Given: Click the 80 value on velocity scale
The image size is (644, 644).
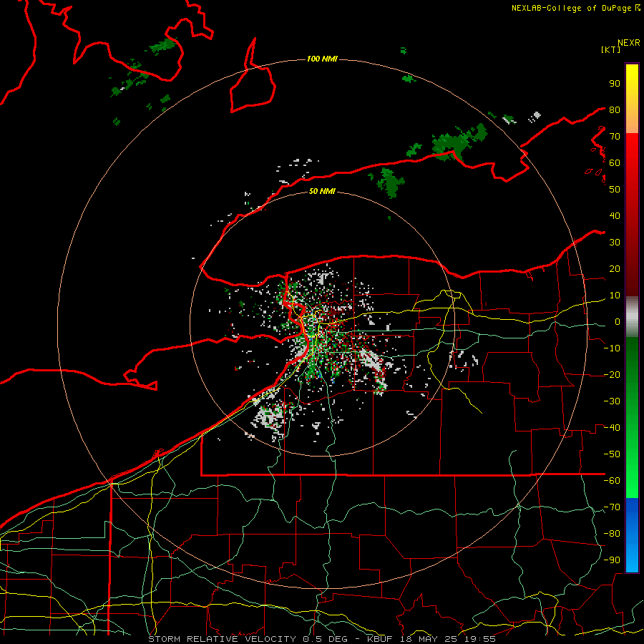Looking at the screenshot, I should [x=615, y=109].
